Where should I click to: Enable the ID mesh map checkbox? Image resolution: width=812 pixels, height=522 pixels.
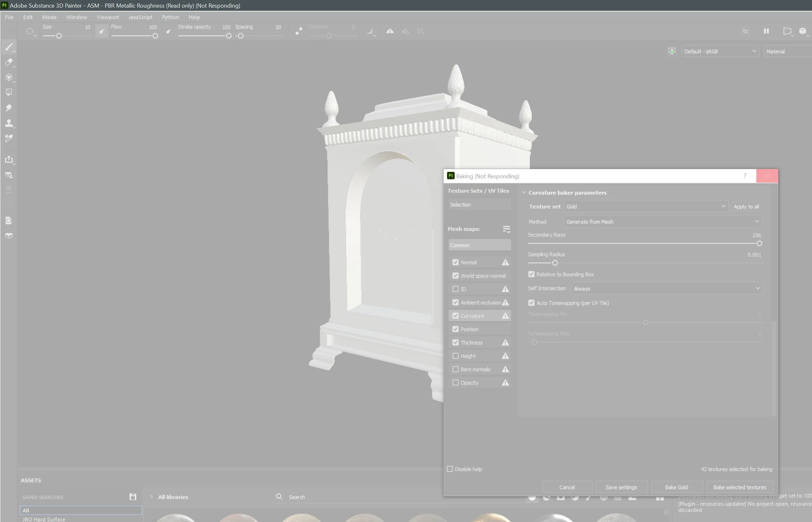tap(455, 289)
